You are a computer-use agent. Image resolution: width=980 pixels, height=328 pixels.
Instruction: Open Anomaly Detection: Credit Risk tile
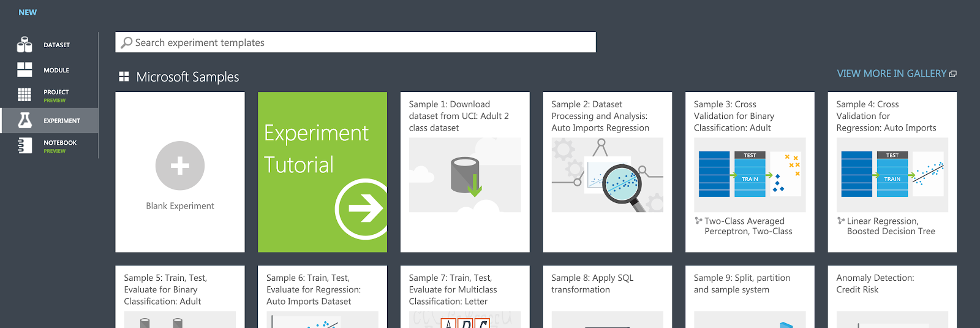point(892,297)
